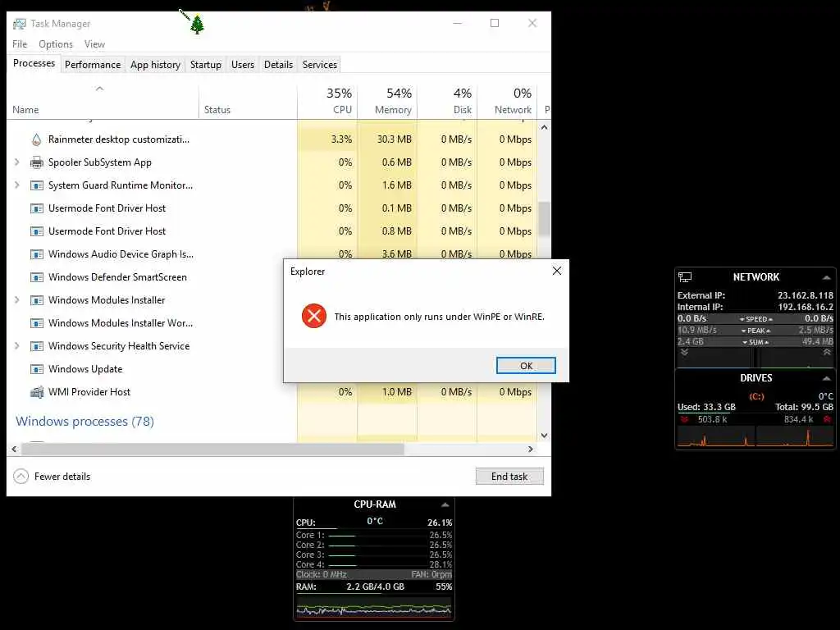This screenshot has height=630, width=840.
Task: Click the vertical scrollbar up arrow
Action: [545, 127]
